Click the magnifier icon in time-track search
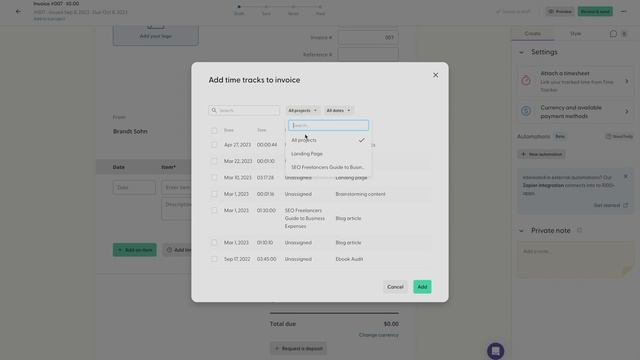This screenshot has height=360, width=640. 214,110
